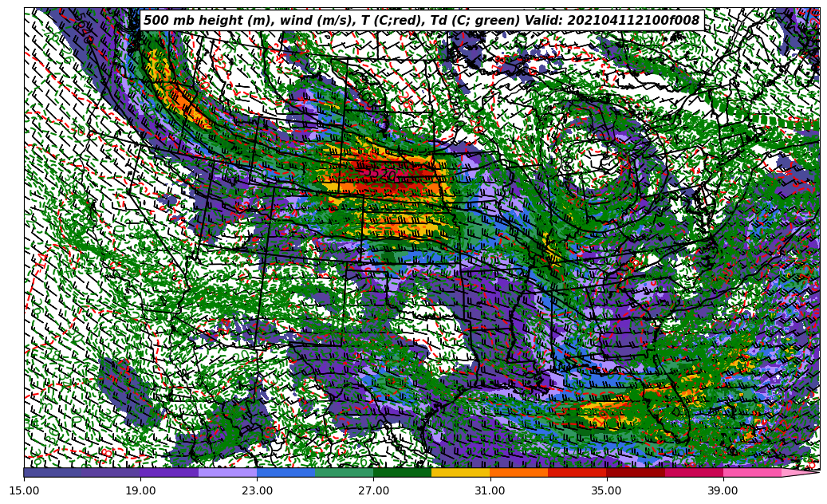This screenshot has height=504, width=827.
Task: Click the plot title text at top
Action: coord(421,21)
